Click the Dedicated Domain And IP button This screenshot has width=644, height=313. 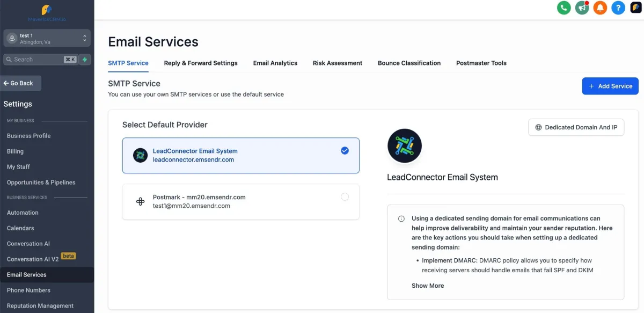click(576, 127)
